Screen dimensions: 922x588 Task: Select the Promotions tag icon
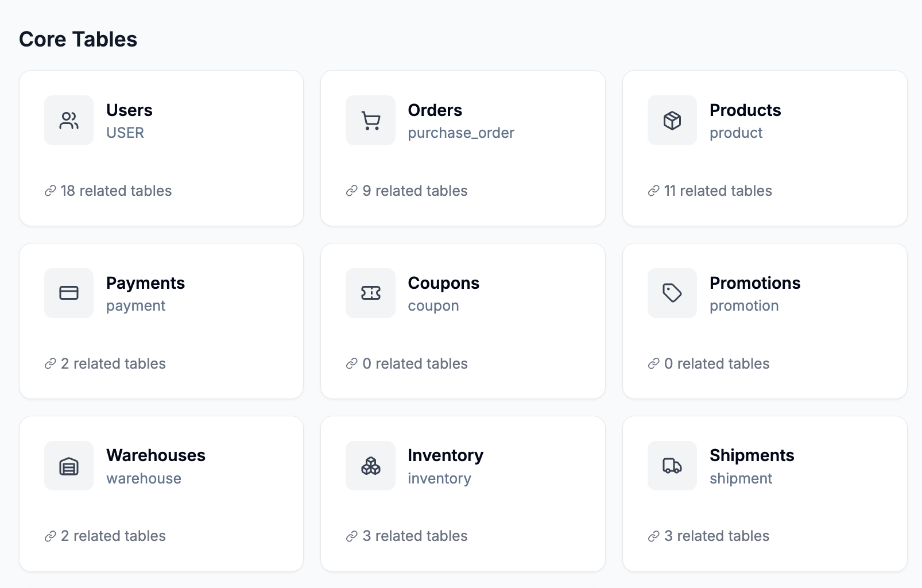[672, 293]
